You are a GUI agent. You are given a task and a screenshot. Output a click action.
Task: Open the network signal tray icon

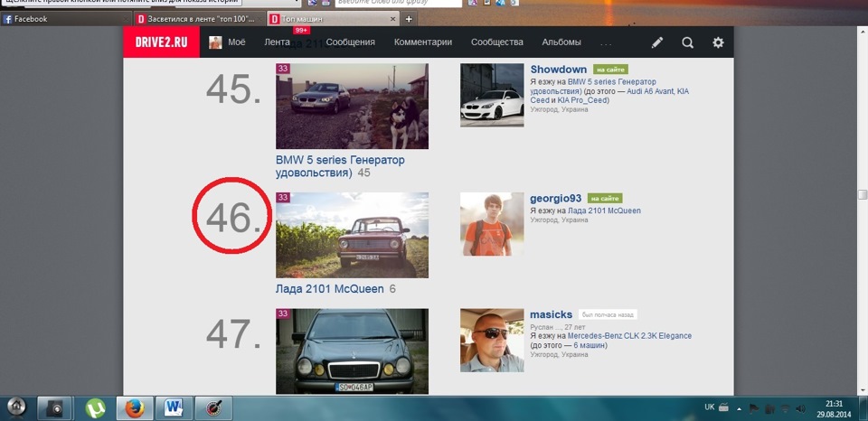[x=785, y=409]
